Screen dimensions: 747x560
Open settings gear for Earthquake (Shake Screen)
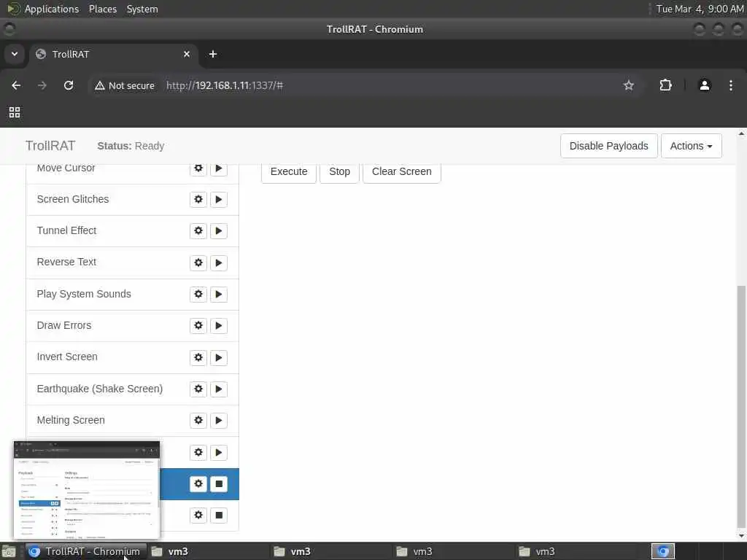(198, 389)
